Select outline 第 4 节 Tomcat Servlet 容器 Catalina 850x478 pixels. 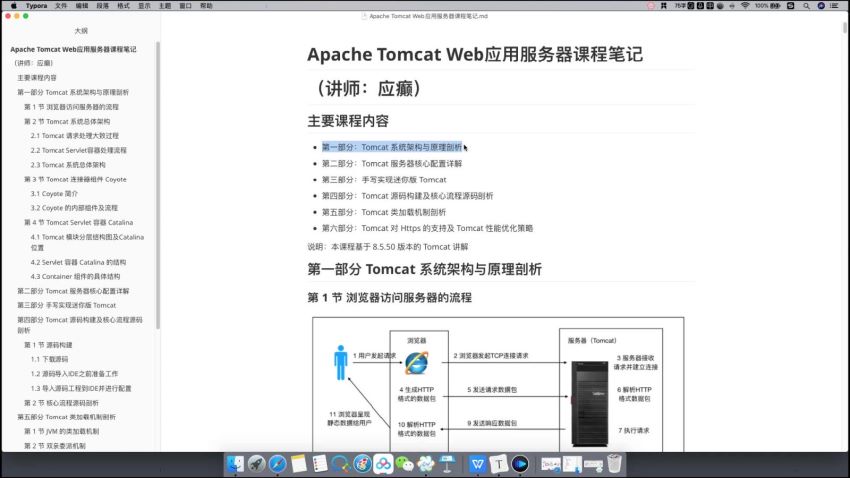pos(78,223)
